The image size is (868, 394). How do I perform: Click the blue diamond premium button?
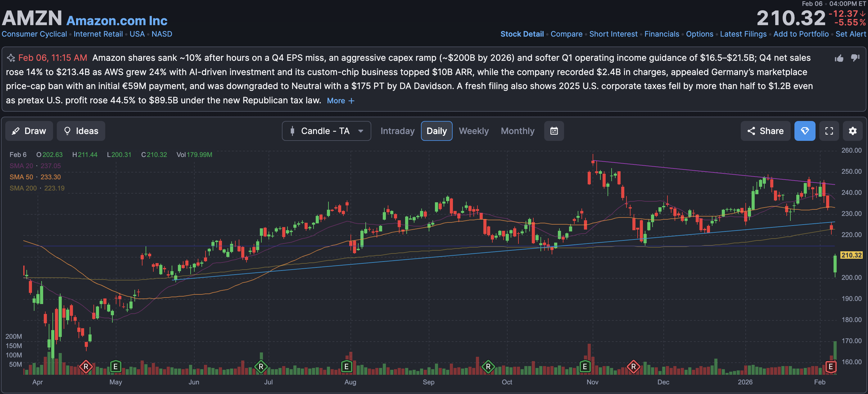tap(805, 131)
